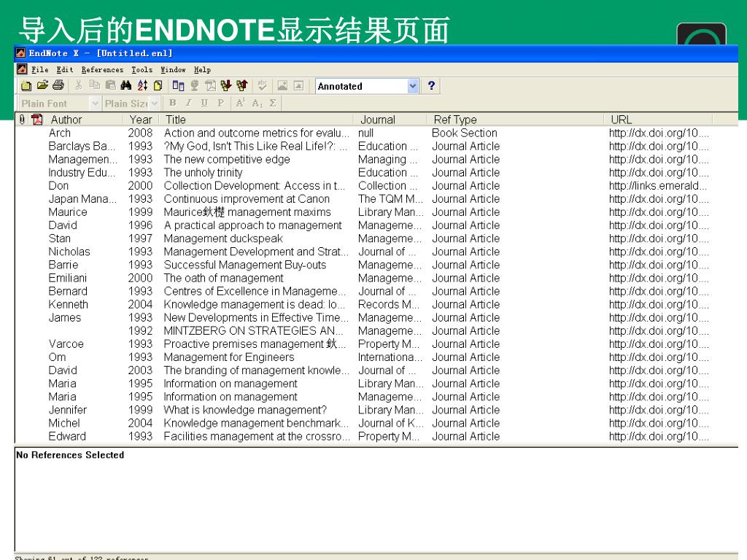Image resolution: width=747 pixels, height=560 pixels.
Task: Sort by the Year column header
Action: (x=141, y=120)
